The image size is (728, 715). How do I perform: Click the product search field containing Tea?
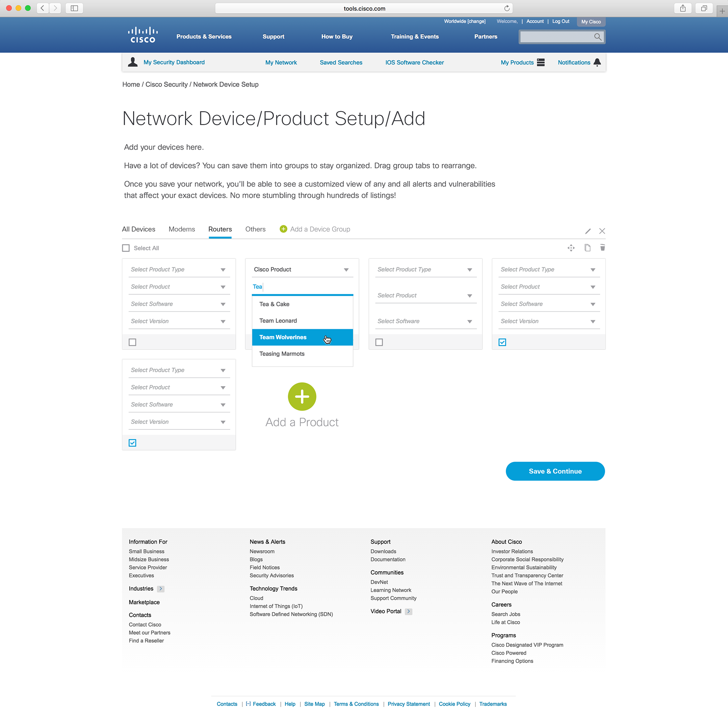302,287
